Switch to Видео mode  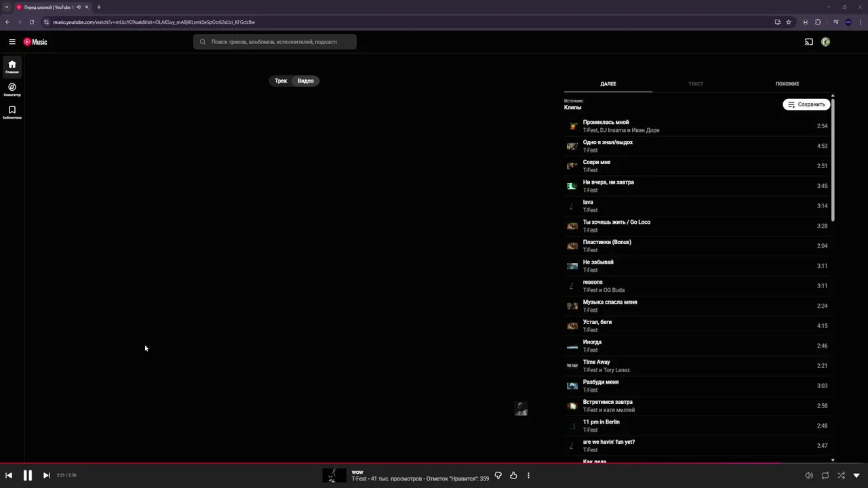pos(306,81)
